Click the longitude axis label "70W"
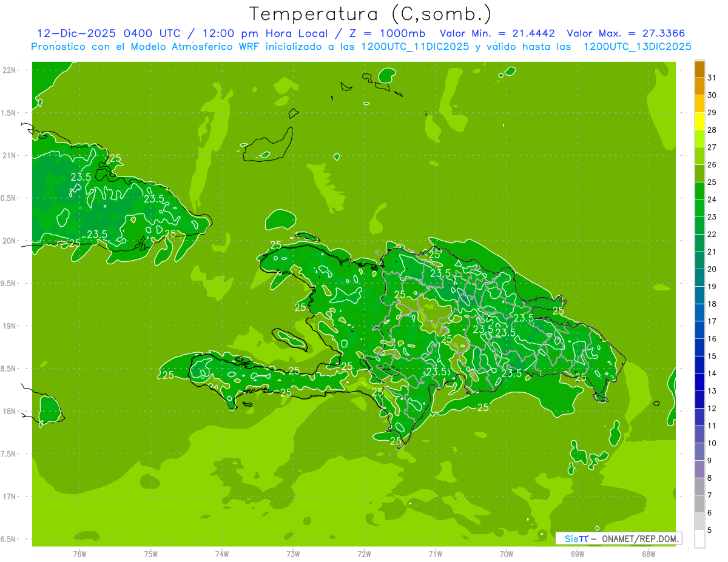This screenshot has height=562, width=728. click(x=507, y=554)
